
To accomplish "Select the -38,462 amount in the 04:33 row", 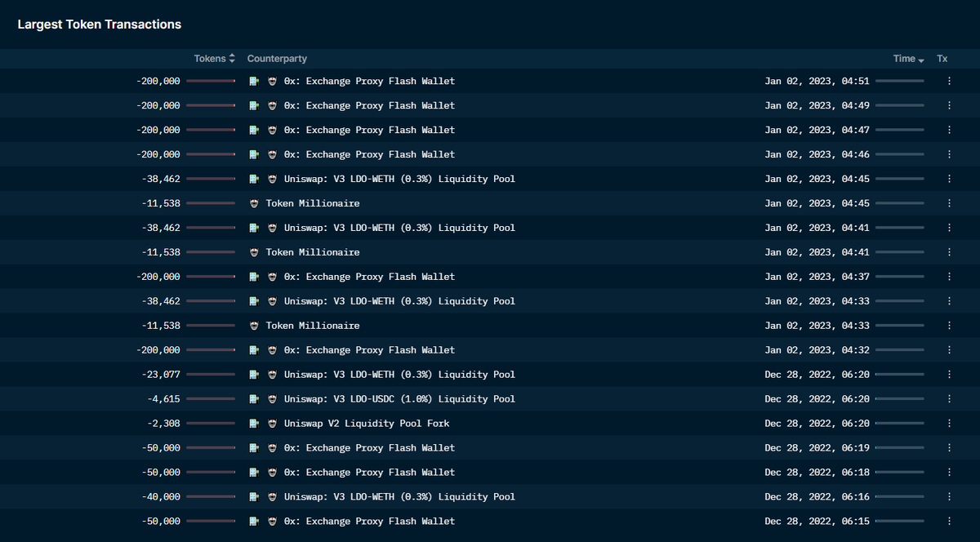I will 161,301.
